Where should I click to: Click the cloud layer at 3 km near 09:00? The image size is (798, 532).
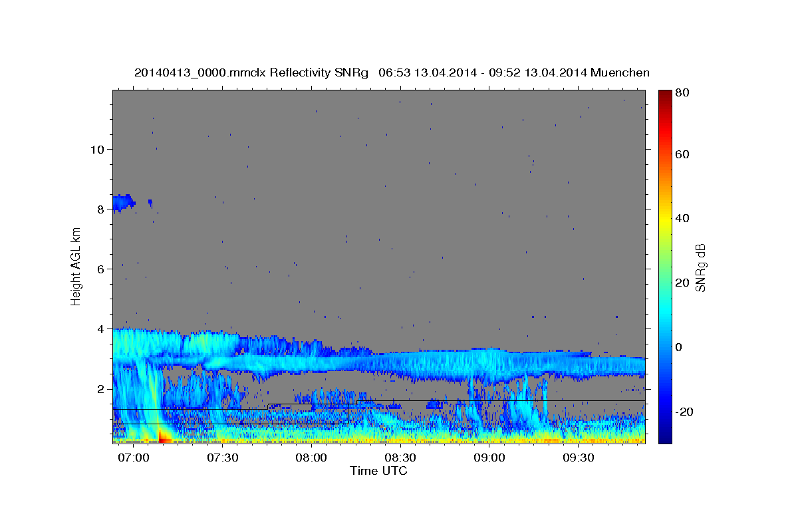490,364
